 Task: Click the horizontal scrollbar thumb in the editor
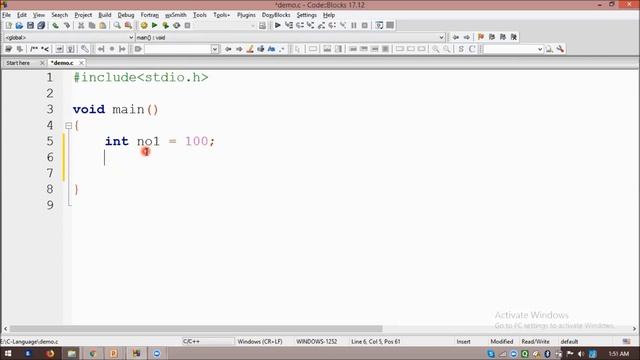tap(196, 329)
